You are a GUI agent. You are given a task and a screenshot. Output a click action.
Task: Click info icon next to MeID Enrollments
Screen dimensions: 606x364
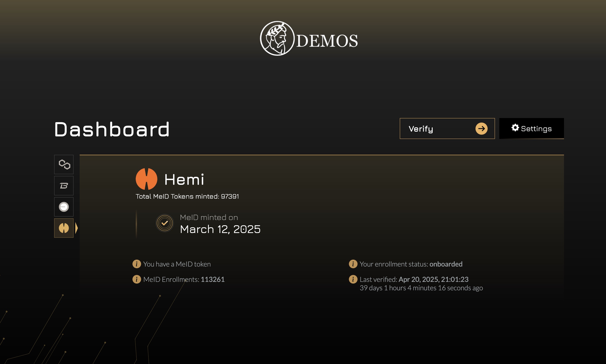pyautogui.click(x=137, y=279)
